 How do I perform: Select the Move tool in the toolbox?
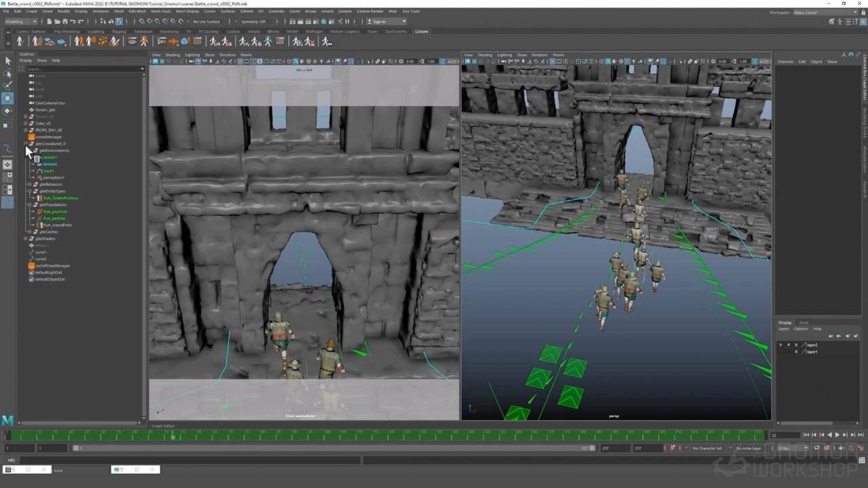8,98
